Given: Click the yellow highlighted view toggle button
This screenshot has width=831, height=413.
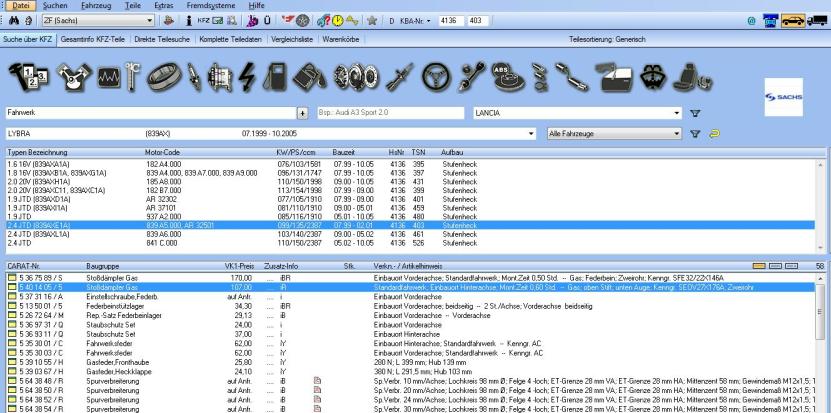Looking at the screenshot, I should point(759,266).
